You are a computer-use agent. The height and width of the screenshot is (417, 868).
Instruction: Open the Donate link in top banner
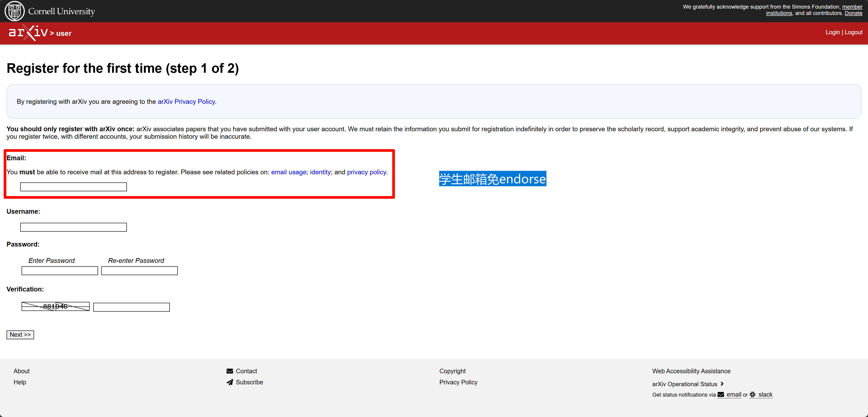pyautogui.click(x=853, y=13)
